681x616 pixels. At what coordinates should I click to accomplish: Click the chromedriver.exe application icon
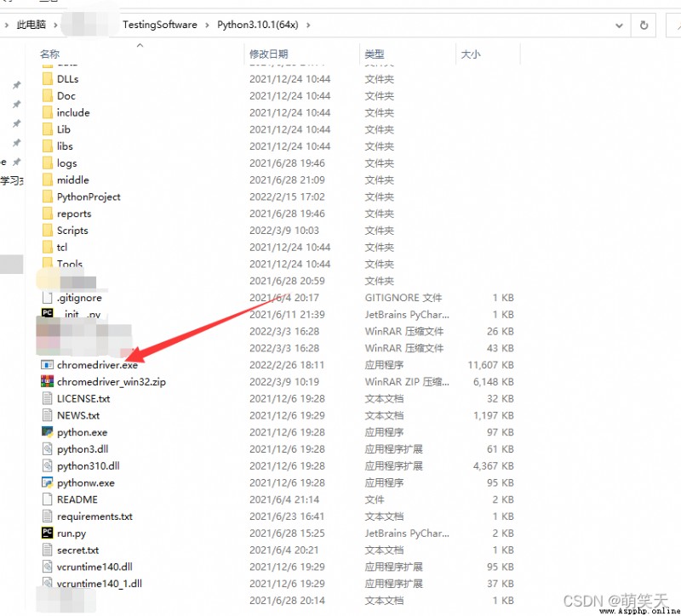47,365
